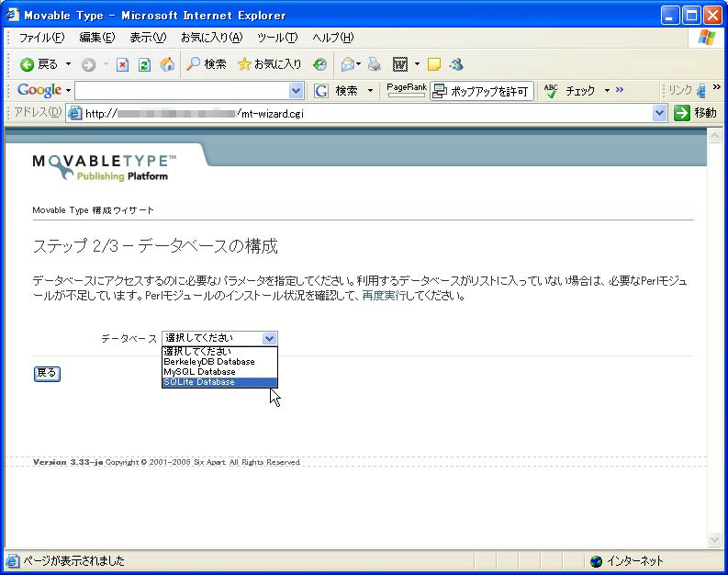The height and width of the screenshot is (575, 728).
Task: Stop page loading with the red X icon
Action: pyautogui.click(x=122, y=64)
